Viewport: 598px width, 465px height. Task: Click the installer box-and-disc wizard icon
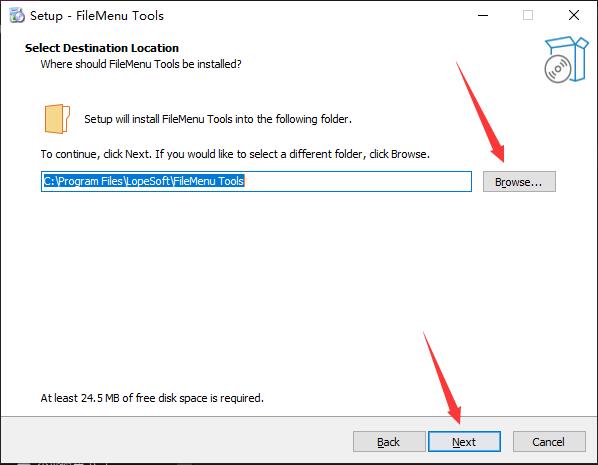[x=566, y=59]
